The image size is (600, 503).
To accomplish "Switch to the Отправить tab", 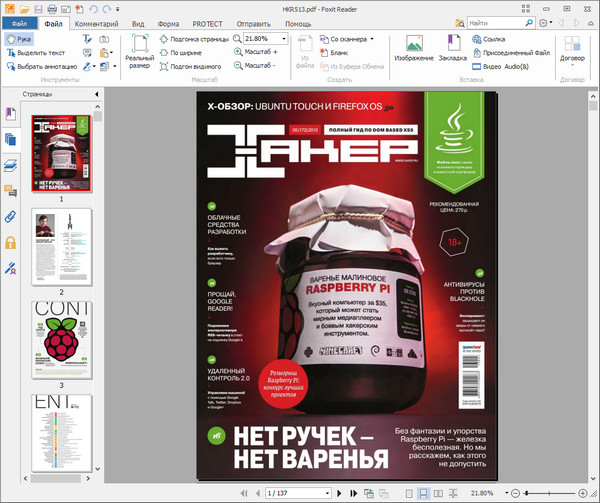I will point(253,24).
